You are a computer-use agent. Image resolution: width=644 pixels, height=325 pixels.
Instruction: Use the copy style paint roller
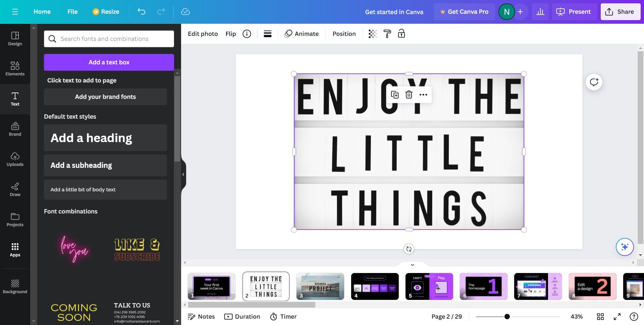387,34
